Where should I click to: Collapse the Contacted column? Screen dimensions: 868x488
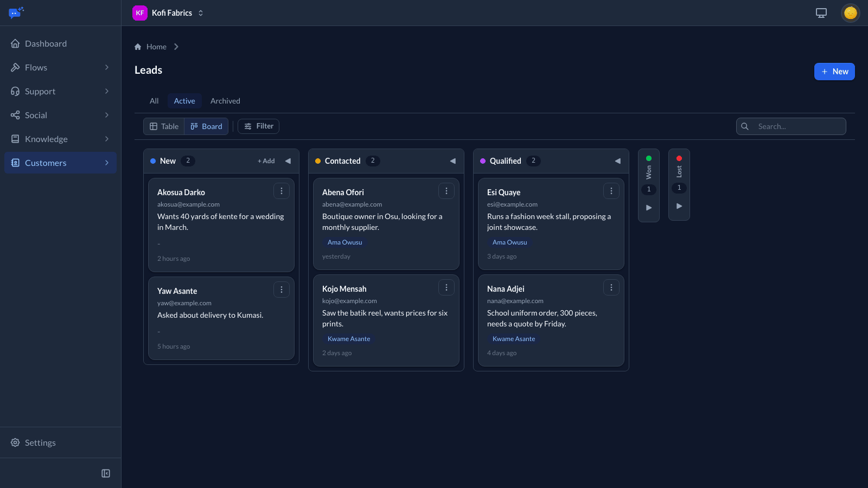453,161
